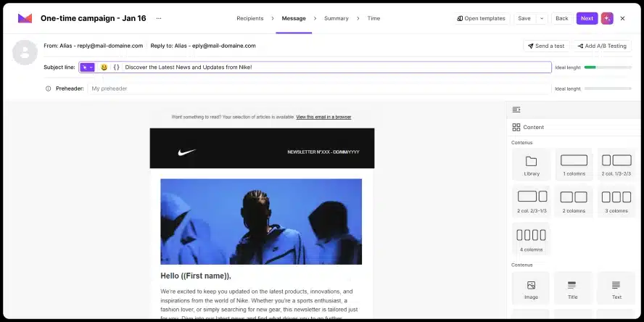Go to the Summary step
Image resolution: width=644 pixels, height=322 pixels.
point(337,18)
